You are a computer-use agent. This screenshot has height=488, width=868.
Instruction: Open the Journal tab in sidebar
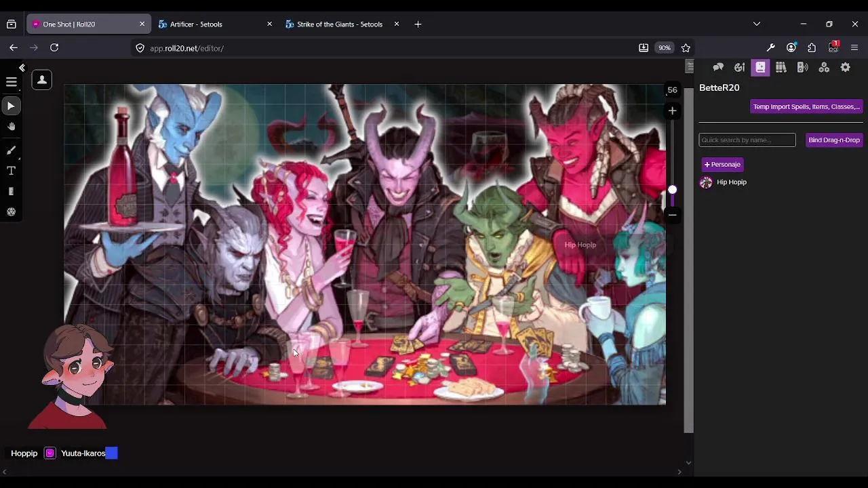coord(760,67)
